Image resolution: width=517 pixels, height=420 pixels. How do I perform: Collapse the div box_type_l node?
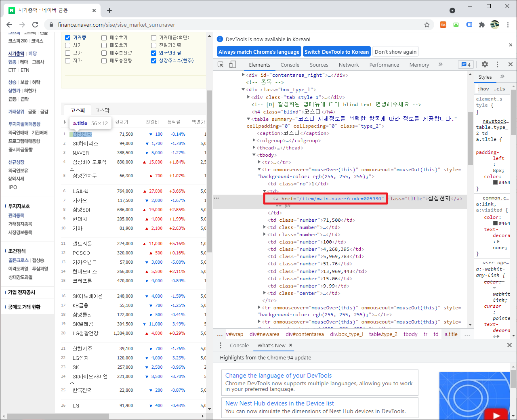243,90
